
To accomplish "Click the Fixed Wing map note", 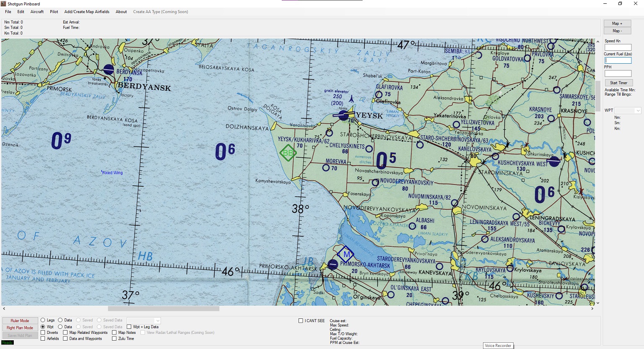I will tap(112, 173).
